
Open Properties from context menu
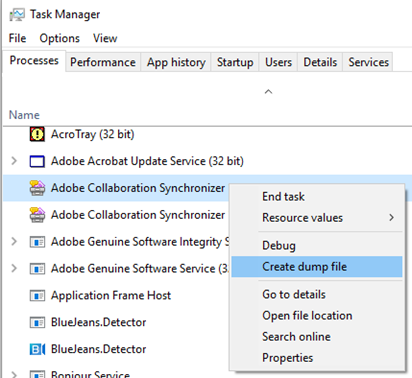(x=317, y=358)
